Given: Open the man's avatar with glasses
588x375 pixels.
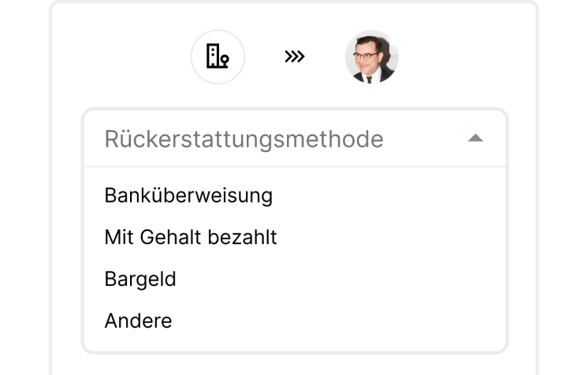Looking at the screenshot, I should click(x=371, y=58).
